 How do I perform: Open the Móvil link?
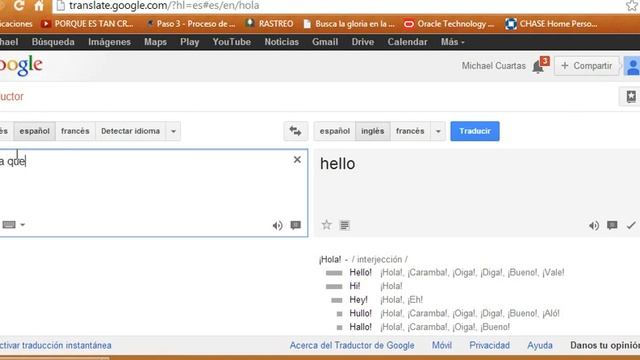point(442,345)
